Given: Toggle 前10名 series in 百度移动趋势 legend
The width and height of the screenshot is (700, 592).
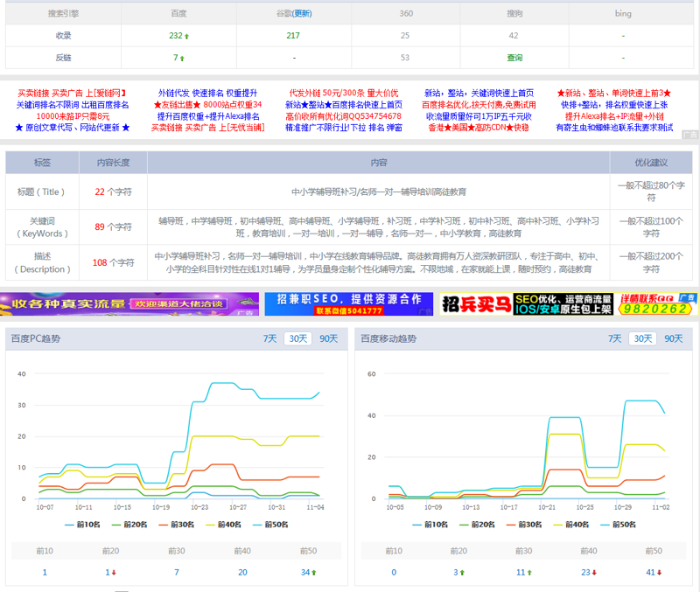Looking at the screenshot, I should [x=430, y=525].
